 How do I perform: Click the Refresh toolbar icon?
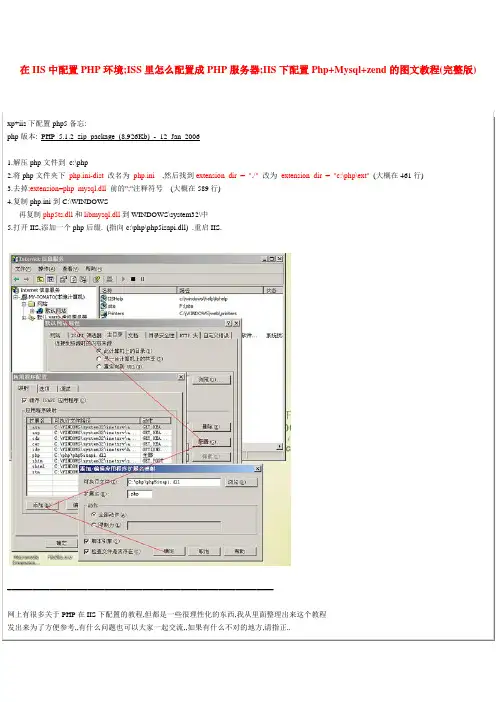[73, 279]
